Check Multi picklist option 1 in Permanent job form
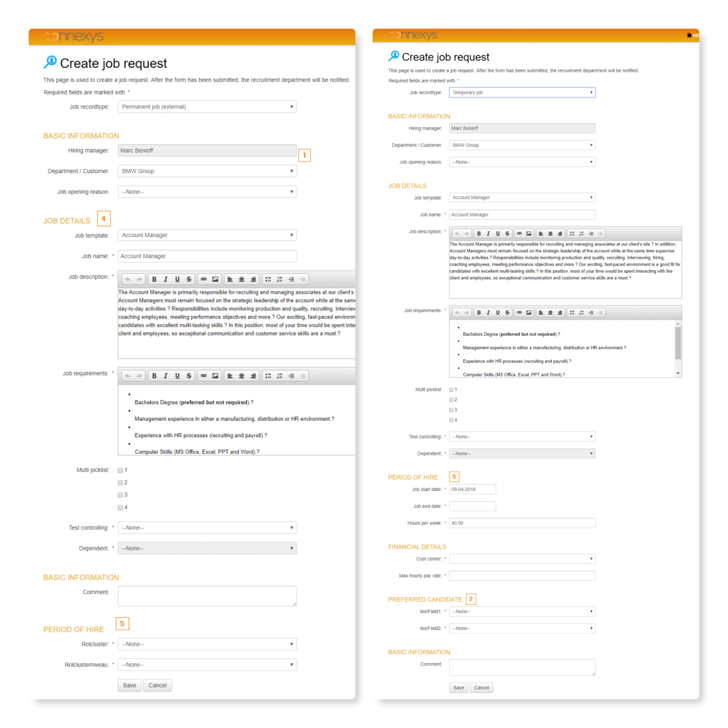Image resolution: width=728 pixels, height=728 pixels. click(120, 470)
